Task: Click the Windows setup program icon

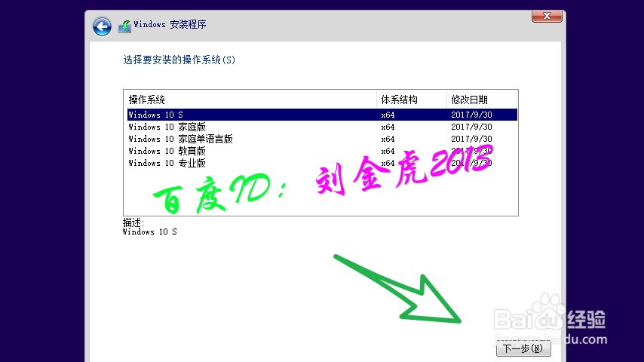Action: [x=124, y=26]
